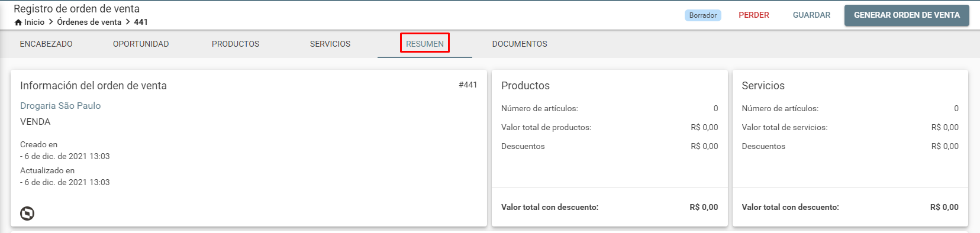Save with the GUARDAR button
Screen dimensions: 980x233
click(811, 15)
